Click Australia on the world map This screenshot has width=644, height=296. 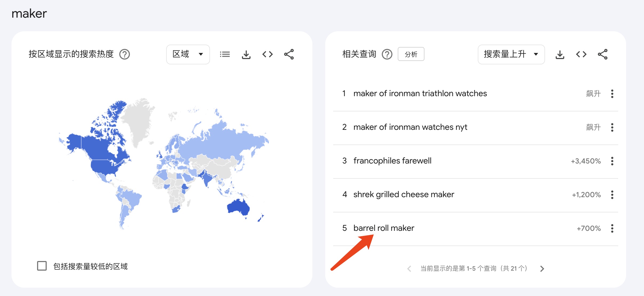(238, 208)
